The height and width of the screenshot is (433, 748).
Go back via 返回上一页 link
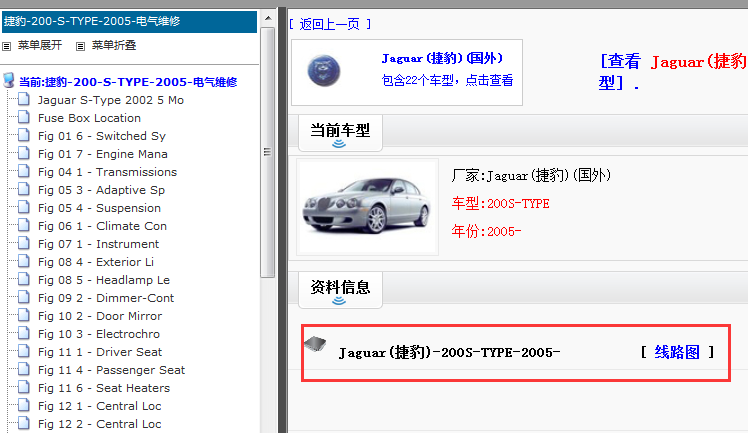tap(330, 24)
